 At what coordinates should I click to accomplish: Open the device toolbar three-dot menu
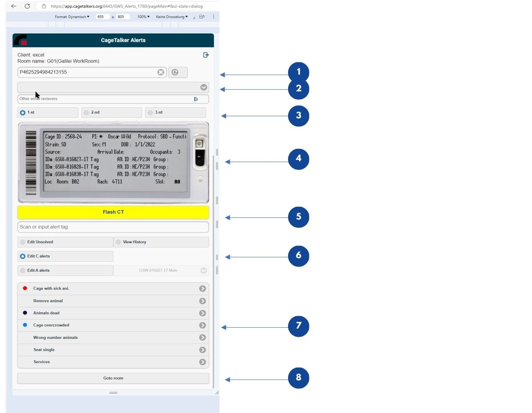click(x=213, y=17)
